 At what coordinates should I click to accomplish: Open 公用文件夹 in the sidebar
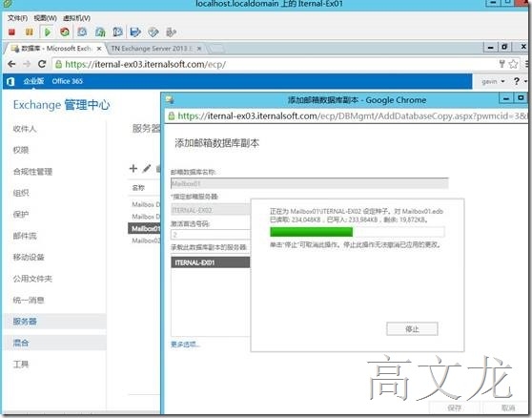pos(32,279)
